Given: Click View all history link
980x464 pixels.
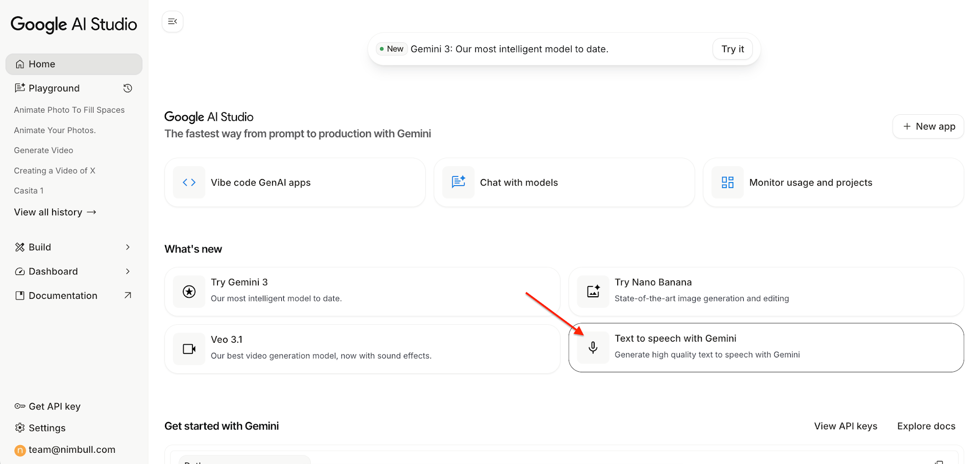Looking at the screenshot, I should click(x=55, y=212).
